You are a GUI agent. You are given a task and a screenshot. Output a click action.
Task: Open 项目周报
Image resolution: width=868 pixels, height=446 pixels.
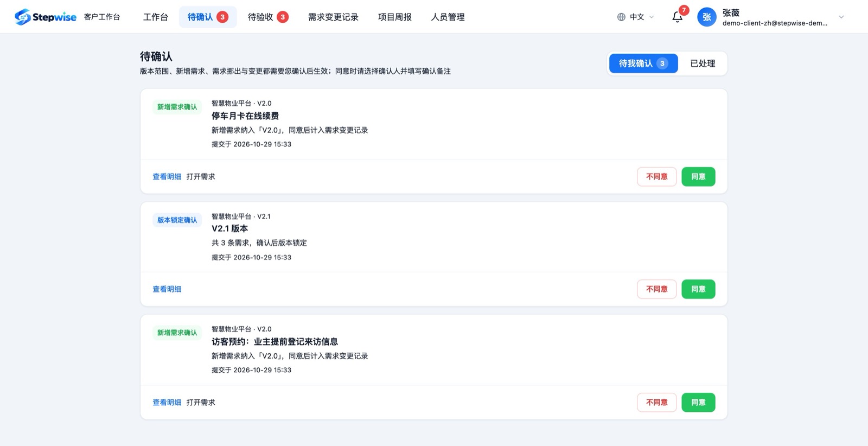tap(395, 17)
